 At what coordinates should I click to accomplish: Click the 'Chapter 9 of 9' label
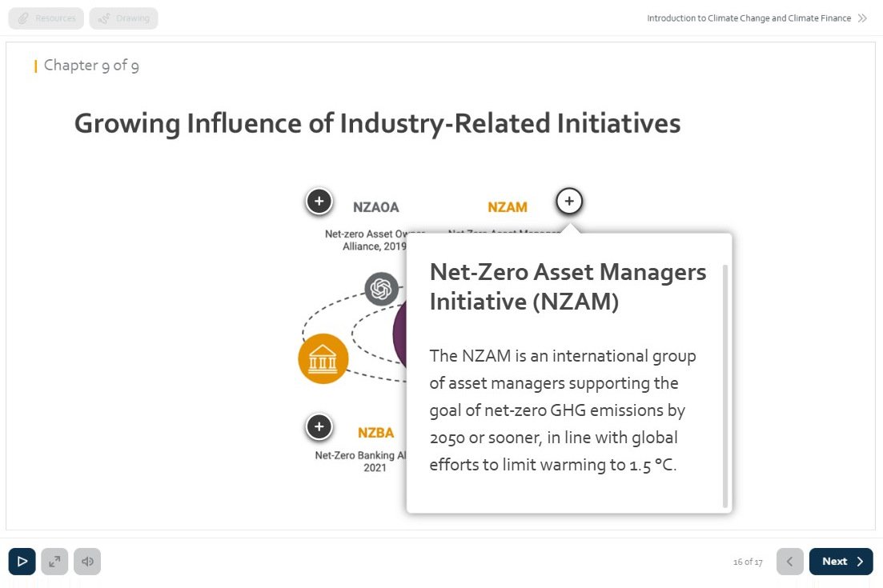pos(91,66)
